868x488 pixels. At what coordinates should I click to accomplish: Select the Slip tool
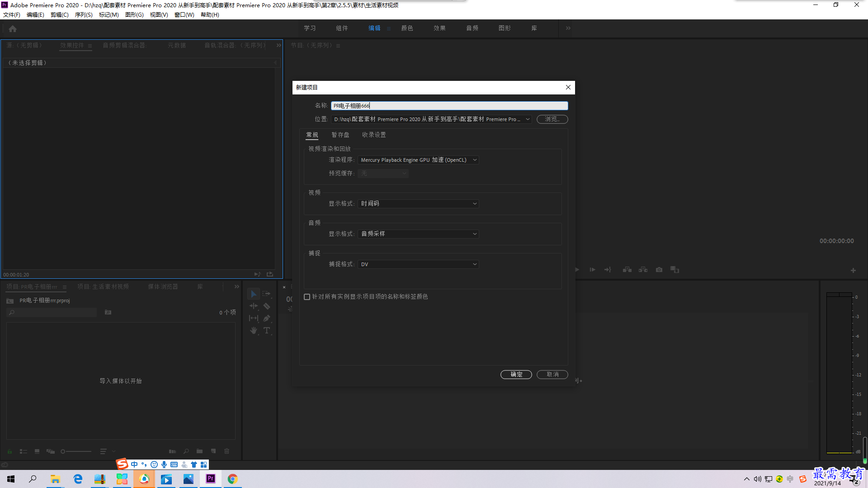pos(254,318)
